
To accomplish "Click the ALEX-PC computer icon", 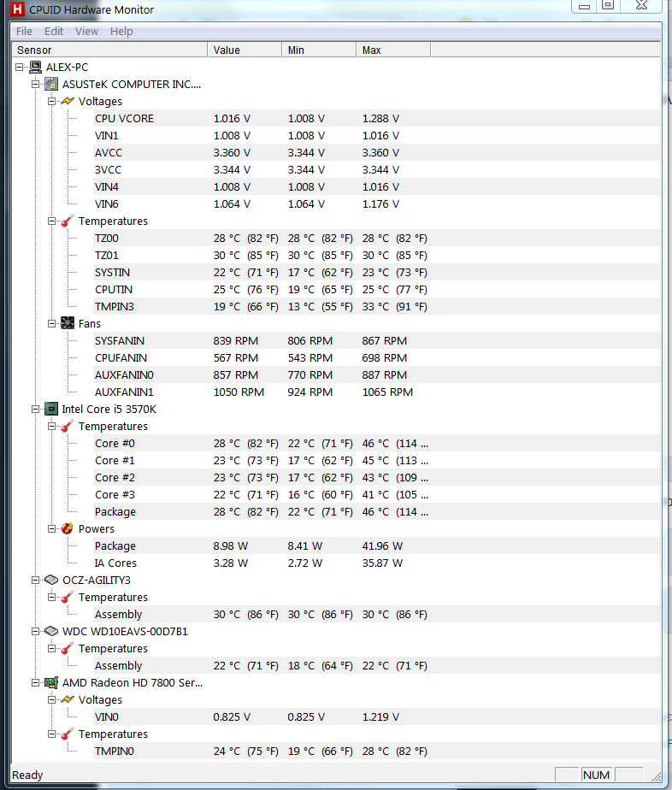I will (x=35, y=67).
